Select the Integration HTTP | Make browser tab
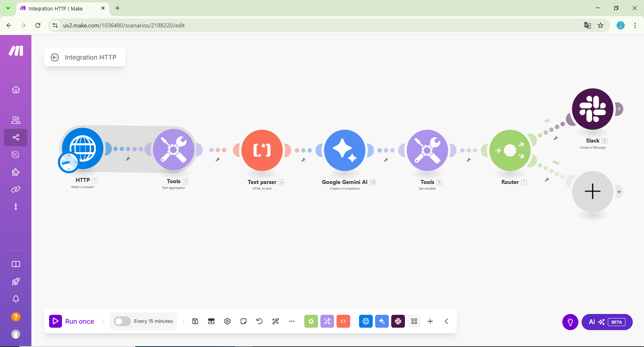This screenshot has width=644, height=347. (63, 8)
